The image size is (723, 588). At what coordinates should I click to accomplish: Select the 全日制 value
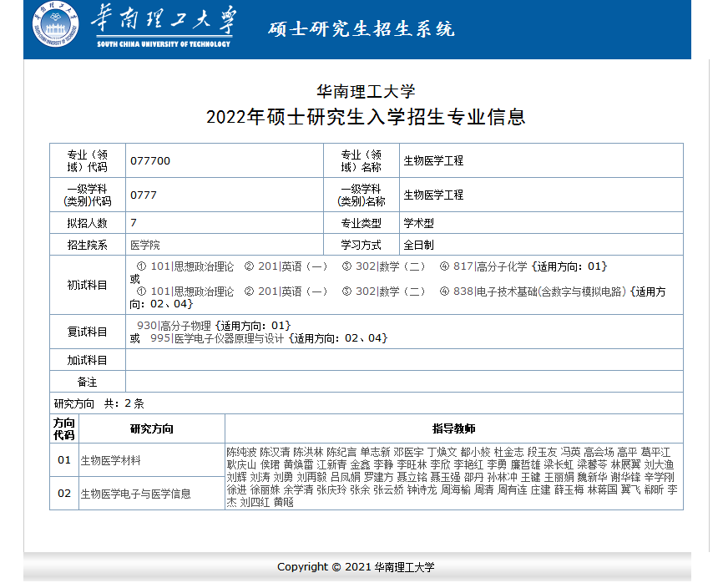click(418, 245)
